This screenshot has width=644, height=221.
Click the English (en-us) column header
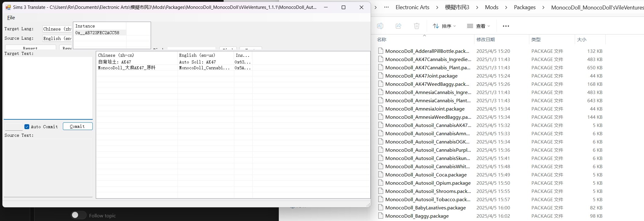pyautogui.click(x=206, y=55)
